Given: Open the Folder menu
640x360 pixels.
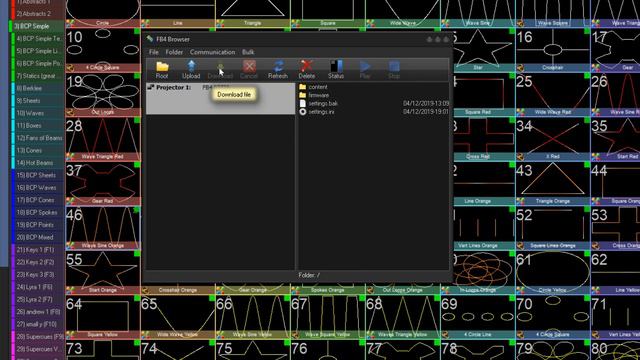Looking at the screenshot, I should tap(174, 52).
